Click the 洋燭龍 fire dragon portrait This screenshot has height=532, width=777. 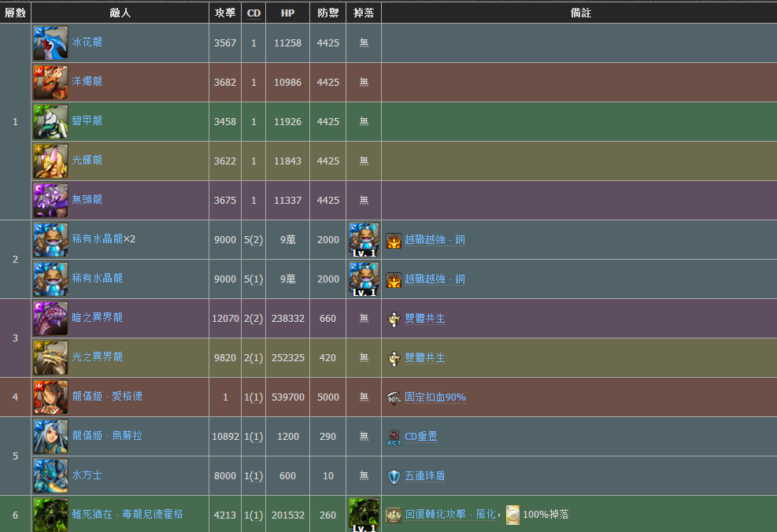[50, 82]
